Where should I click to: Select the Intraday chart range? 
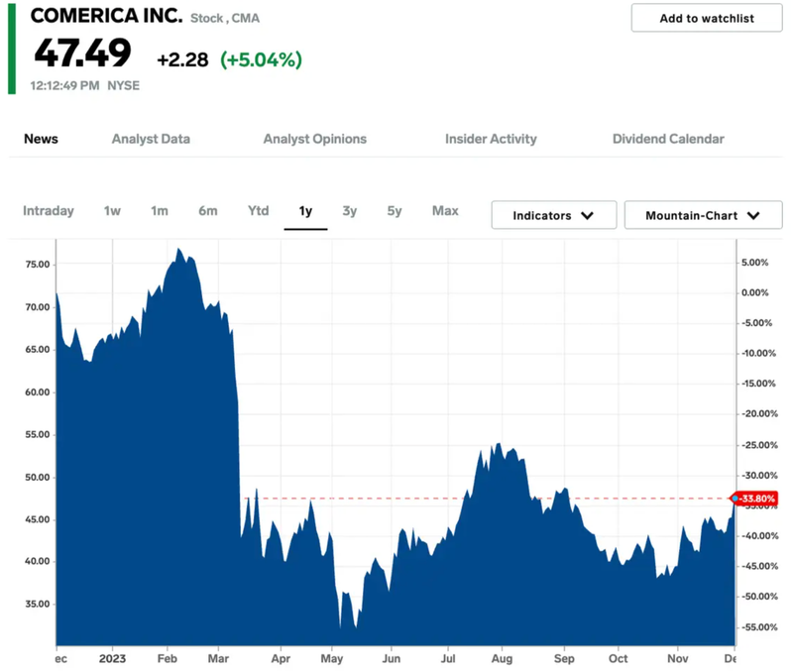[x=49, y=211]
